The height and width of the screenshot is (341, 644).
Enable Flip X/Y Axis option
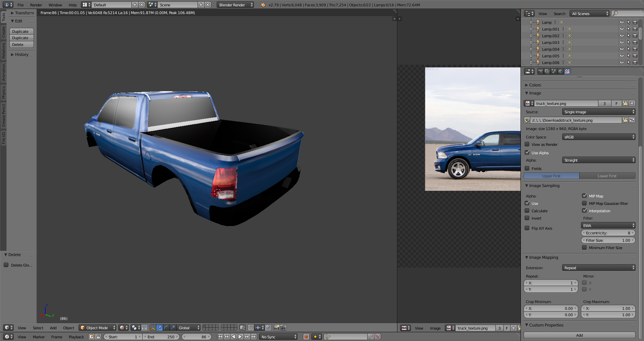[x=527, y=228]
